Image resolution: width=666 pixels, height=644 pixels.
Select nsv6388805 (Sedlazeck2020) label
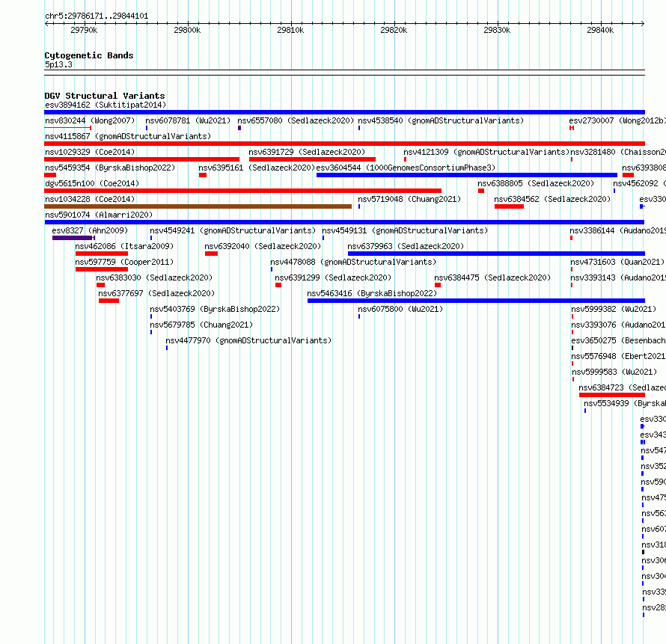click(x=536, y=183)
